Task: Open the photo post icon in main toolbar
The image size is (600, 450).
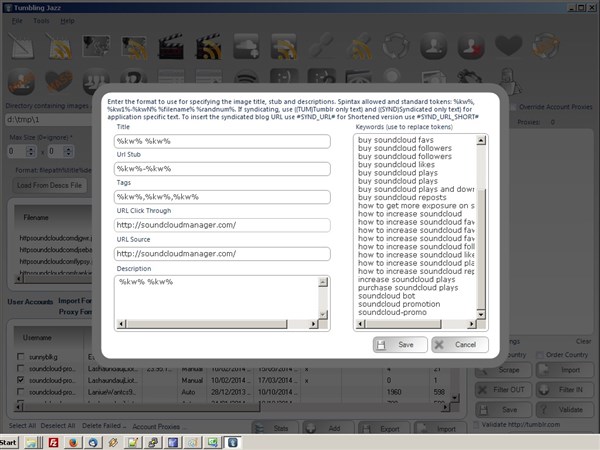Action: [x=96, y=46]
